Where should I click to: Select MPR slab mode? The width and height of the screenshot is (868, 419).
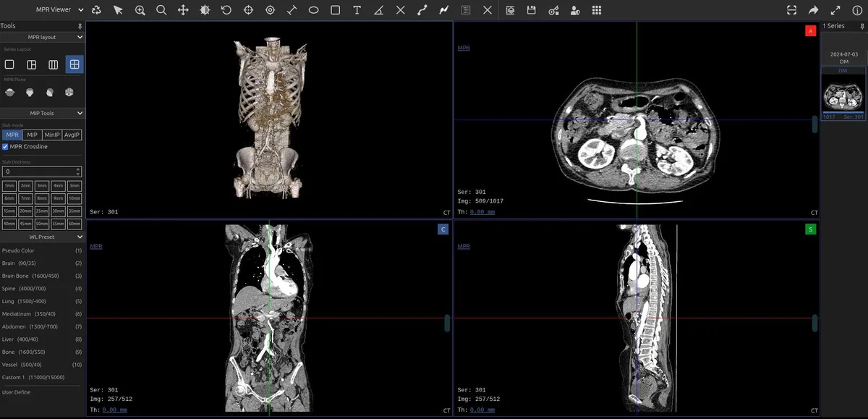12,135
